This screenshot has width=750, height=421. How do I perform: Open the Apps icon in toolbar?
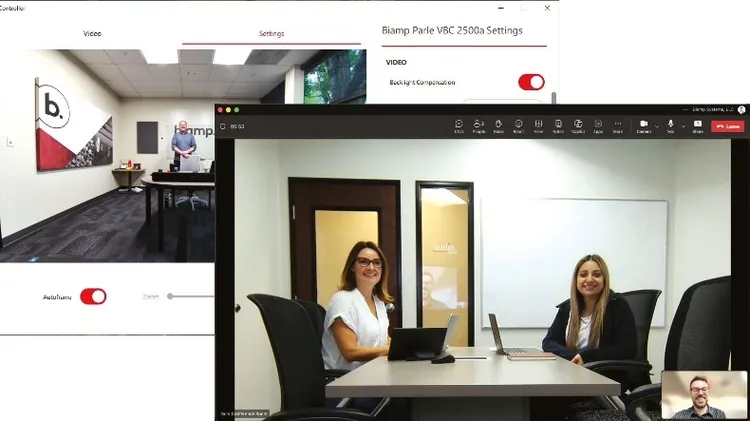tap(598, 126)
